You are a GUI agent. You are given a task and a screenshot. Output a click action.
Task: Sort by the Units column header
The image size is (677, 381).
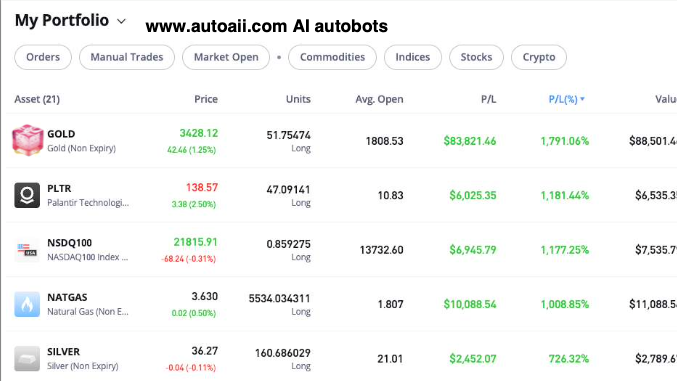(298, 99)
